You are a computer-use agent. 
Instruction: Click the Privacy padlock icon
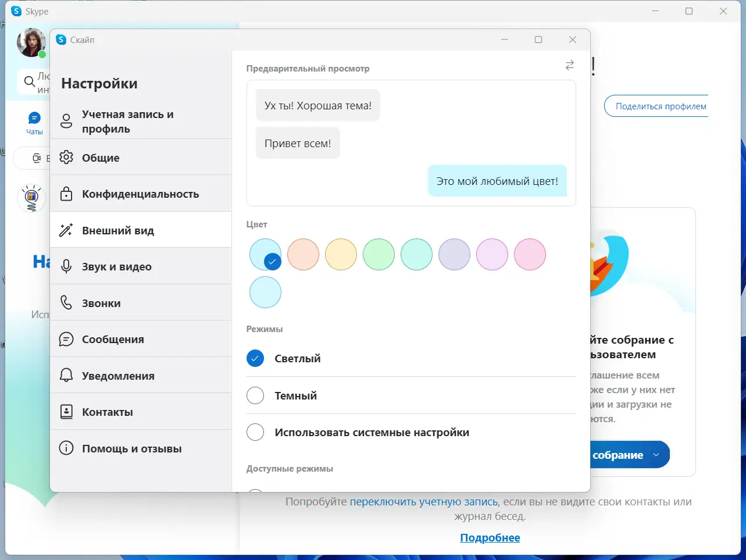pyautogui.click(x=66, y=194)
